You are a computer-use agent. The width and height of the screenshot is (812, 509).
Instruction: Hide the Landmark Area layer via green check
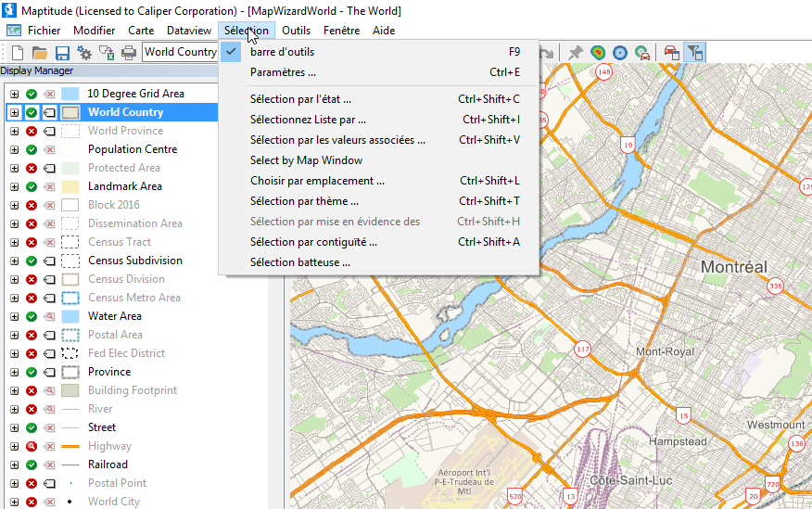[x=32, y=186]
